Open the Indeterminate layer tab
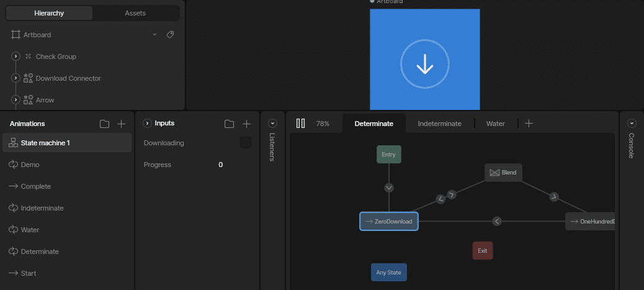644x290 pixels. 439,124
